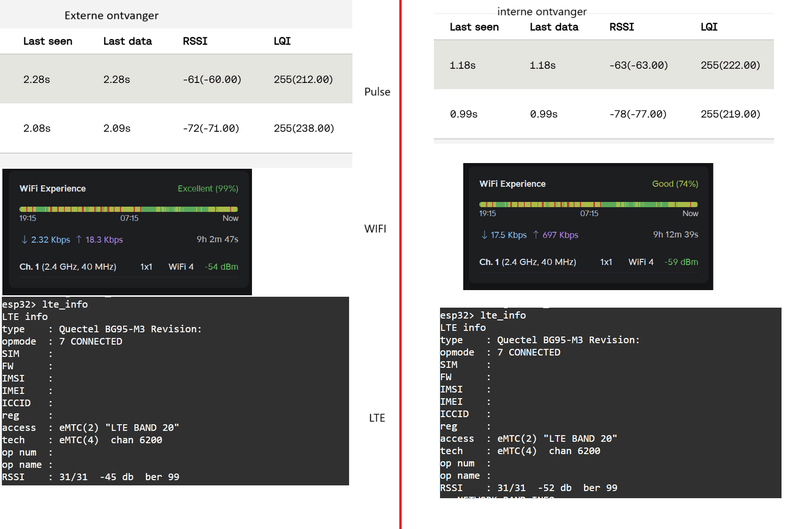Viewport: 800px width, 529px height.
Task: Click the Good (74%) WiFi rating
Action: (x=675, y=184)
